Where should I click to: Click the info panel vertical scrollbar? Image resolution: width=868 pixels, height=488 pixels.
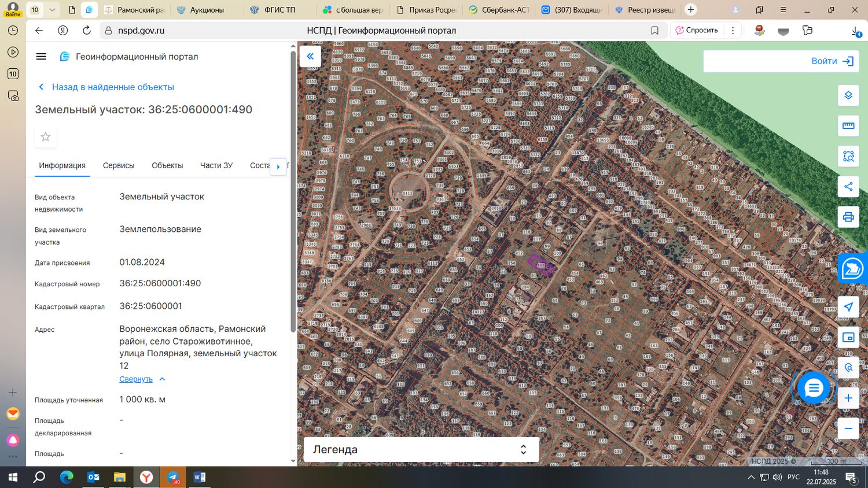(x=293, y=191)
